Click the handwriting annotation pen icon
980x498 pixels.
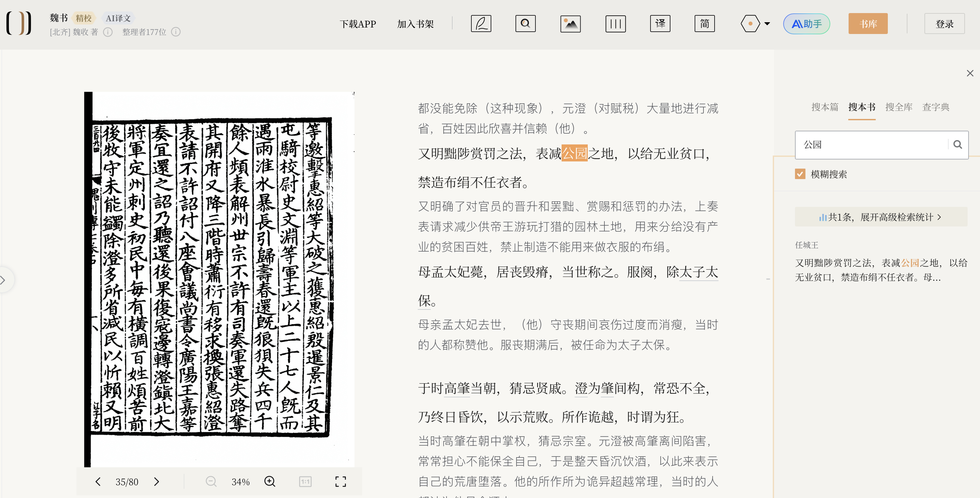point(481,24)
